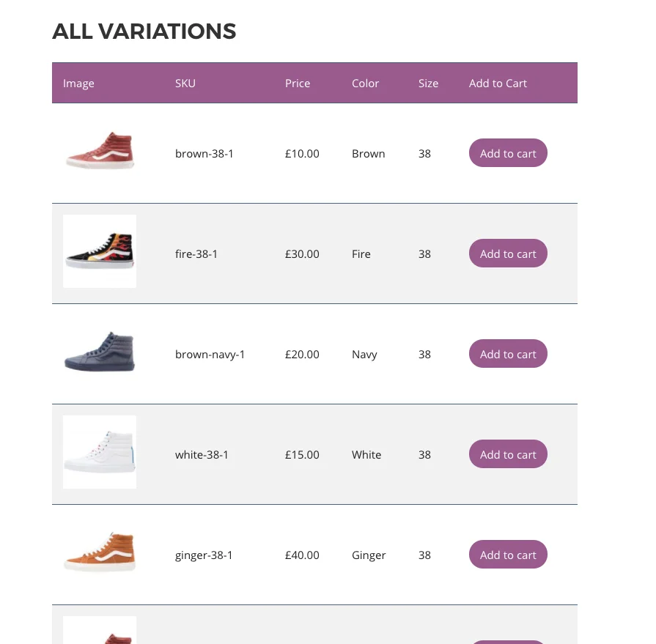Click the £40.00 price for ginger-38-1
The image size is (656, 644).
click(301, 555)
